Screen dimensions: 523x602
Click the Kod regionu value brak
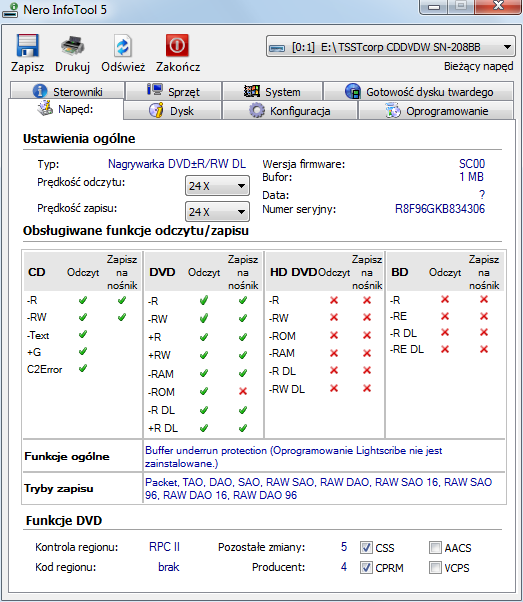pyautogui.click(x=169, y=567)
